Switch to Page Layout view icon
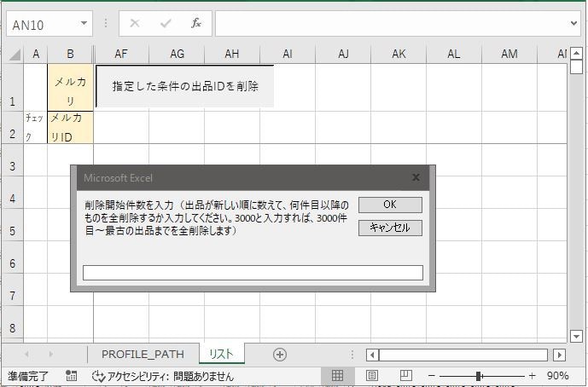The height and width of the screenshot is (387, 588). (x=371, y=375)
